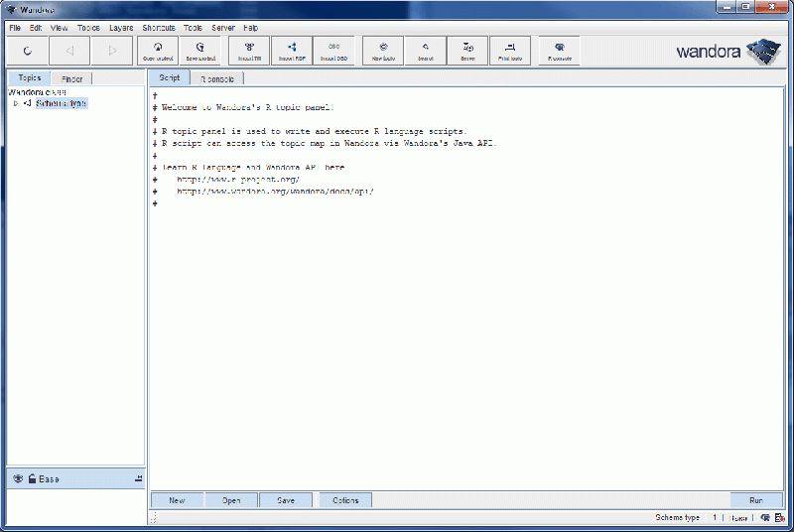Switch to the Finder tab
Viewport: 794px width, 532px height.
[72, 78]
